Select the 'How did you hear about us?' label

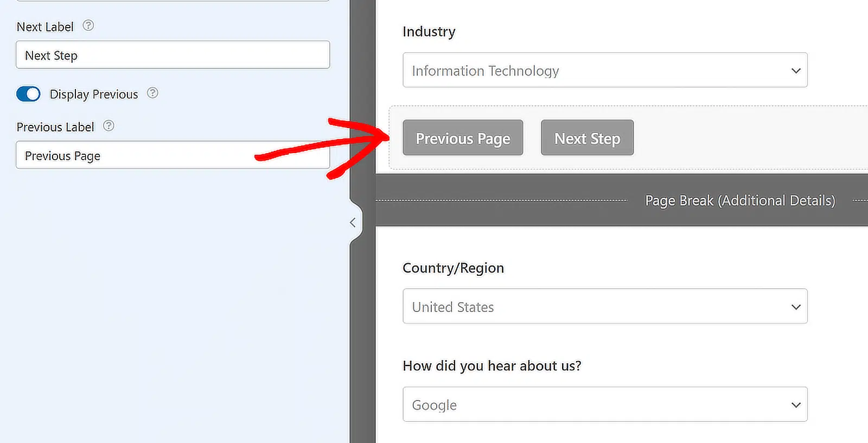(x=492, y=366)
